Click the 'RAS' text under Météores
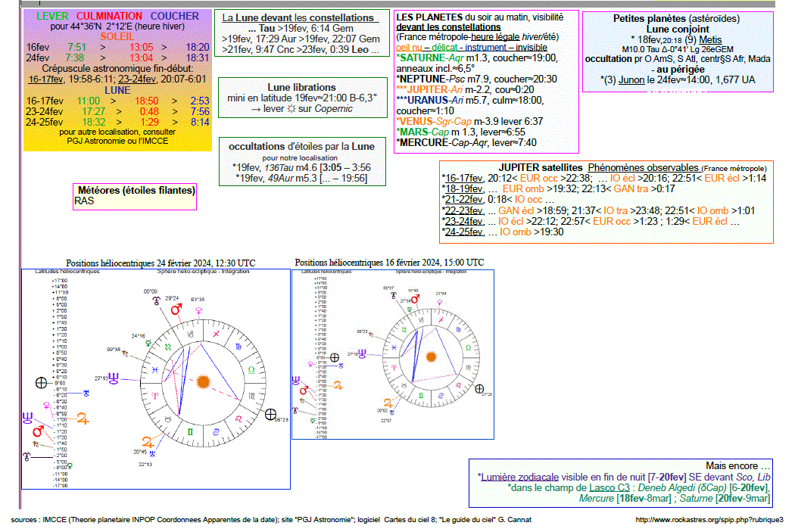 [84, 201]
